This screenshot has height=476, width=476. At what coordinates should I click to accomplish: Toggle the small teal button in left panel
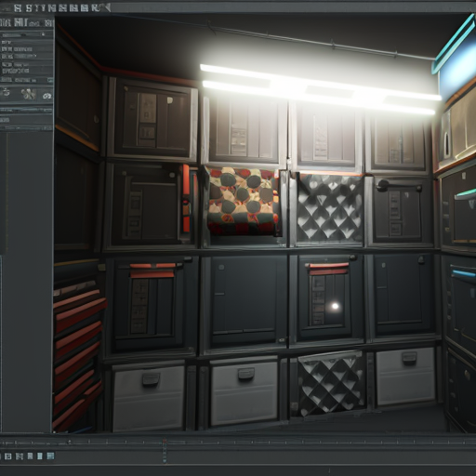tap(50, 80)
